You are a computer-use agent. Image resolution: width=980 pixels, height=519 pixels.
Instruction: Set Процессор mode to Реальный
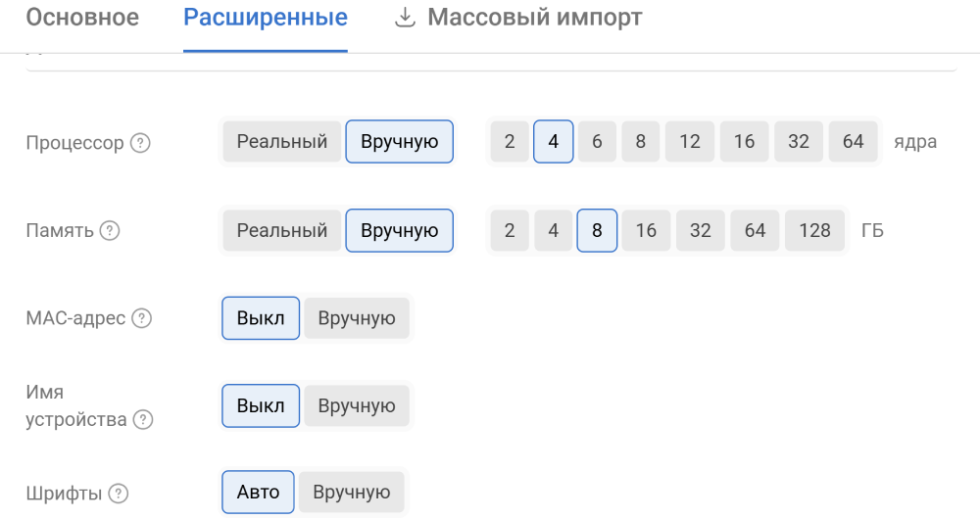[282, 142]
